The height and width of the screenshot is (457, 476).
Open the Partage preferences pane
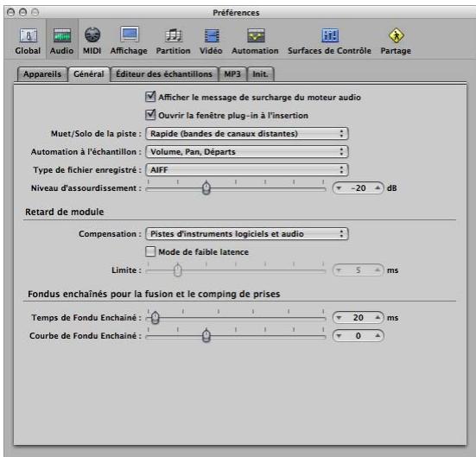(x=396, y=41)
